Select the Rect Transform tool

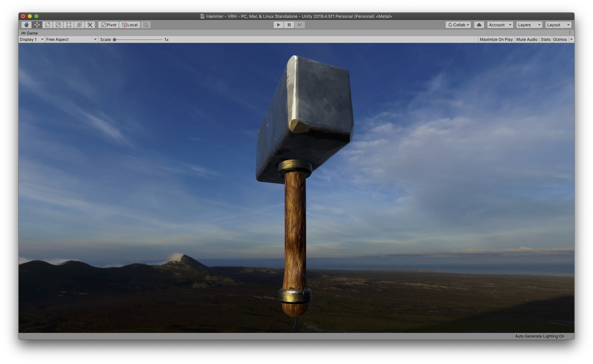[69, 25]
